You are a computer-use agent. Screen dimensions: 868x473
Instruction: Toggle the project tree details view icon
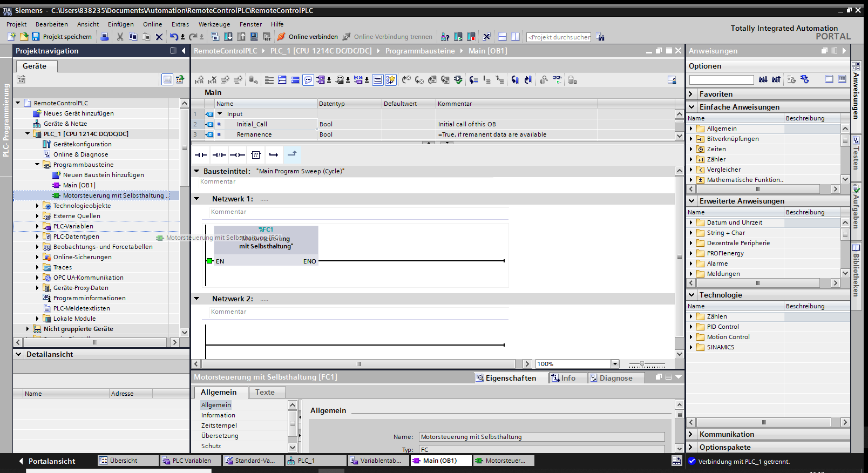click(167, 79)
